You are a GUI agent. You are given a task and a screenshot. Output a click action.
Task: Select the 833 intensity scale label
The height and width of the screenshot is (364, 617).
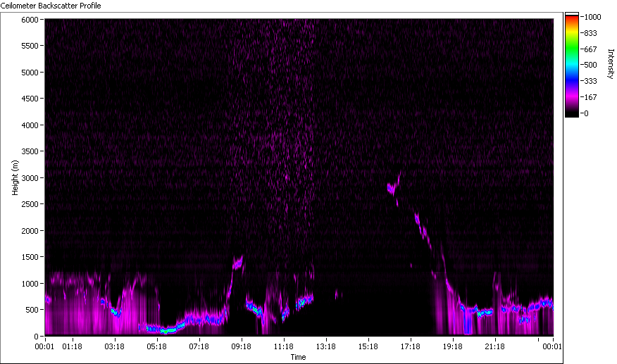click(x=590, y=33)
